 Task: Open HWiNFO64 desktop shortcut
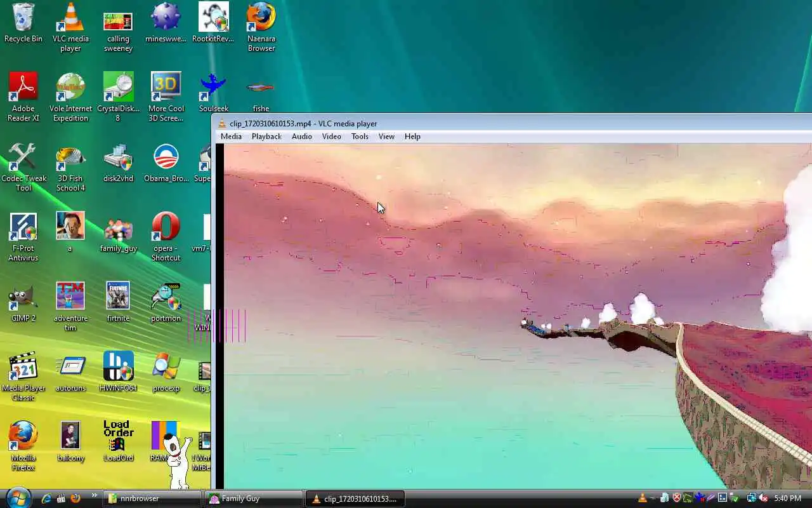118,373
